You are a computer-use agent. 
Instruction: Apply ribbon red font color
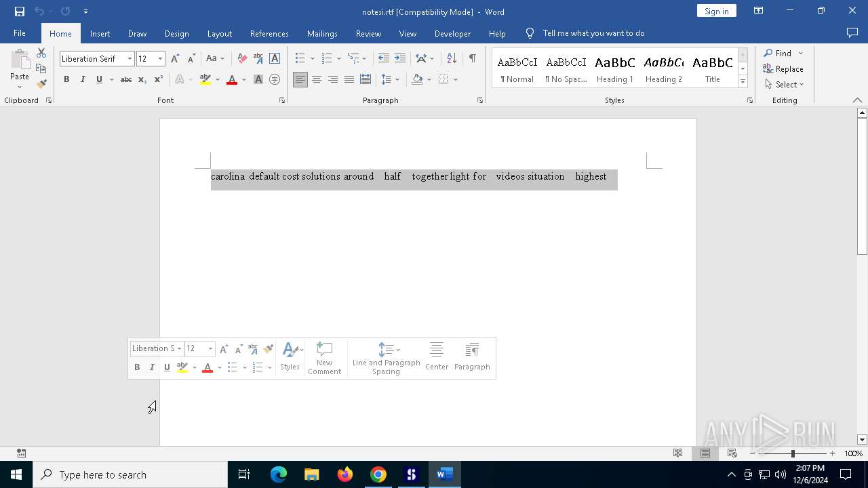[x=232, y=79]
